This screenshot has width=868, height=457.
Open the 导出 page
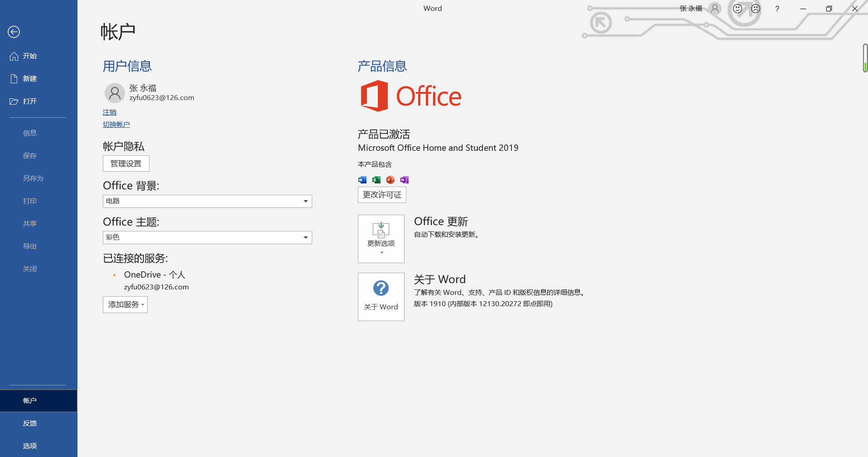[39, 246]
